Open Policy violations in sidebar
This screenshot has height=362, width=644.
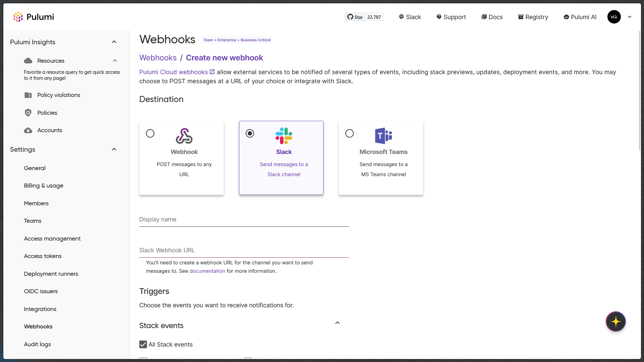[x=59, y=95]
